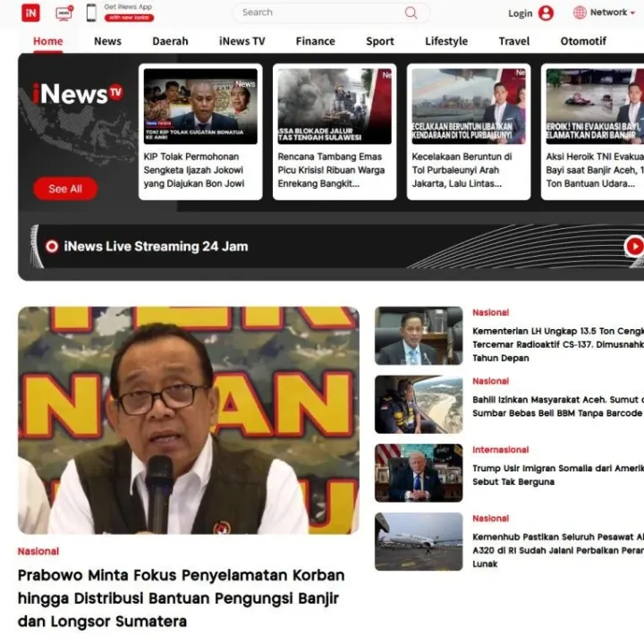Open the Trump article thumbnail
This screenshot has height=644, width=644.
(x=419, y=473)
